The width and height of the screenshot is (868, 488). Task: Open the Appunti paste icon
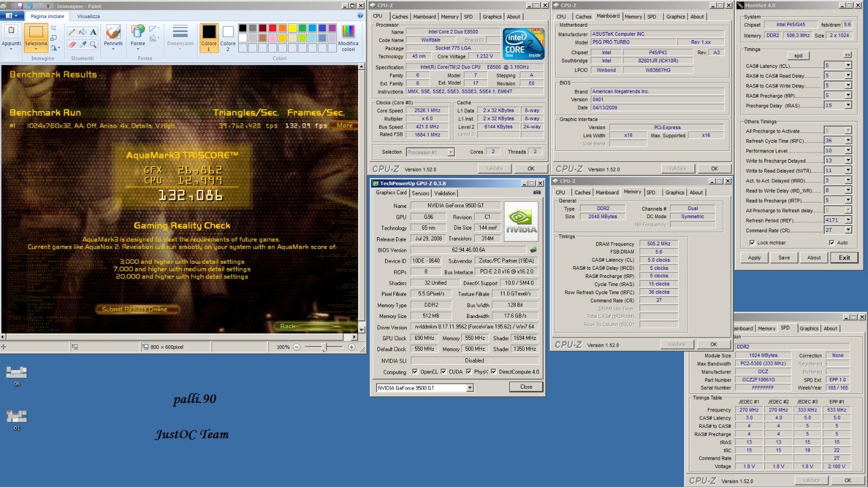(11, 31)
